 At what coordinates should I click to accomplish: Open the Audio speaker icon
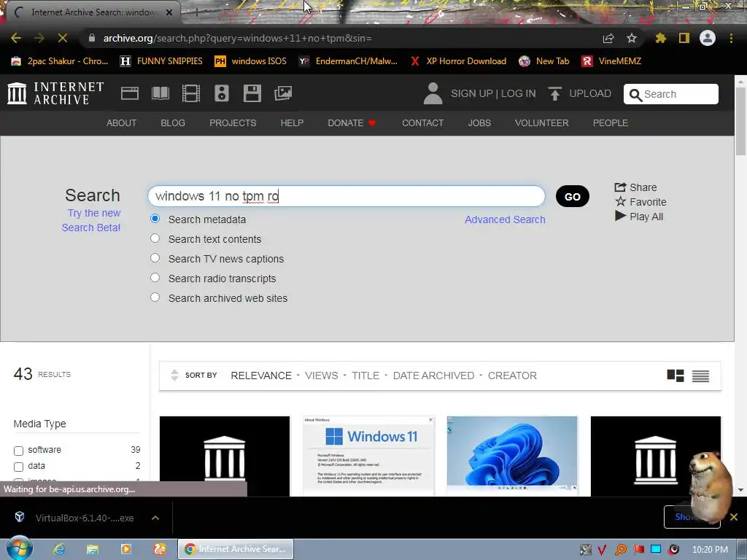(222, 93)
